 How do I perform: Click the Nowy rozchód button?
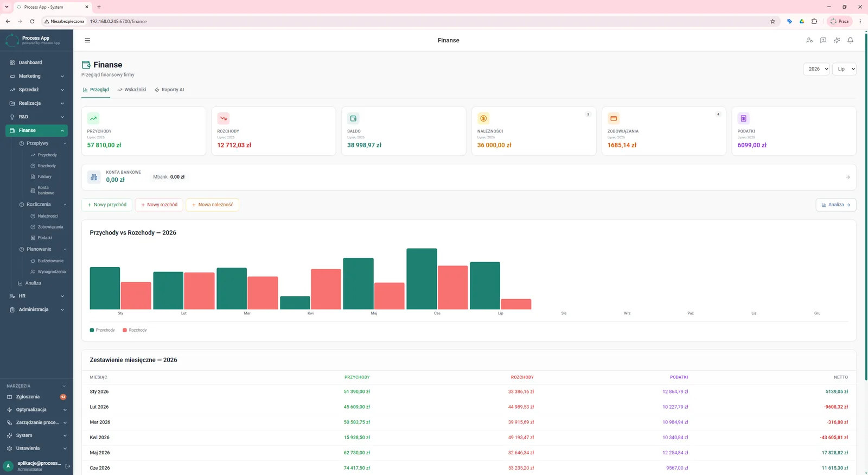pos(159,205)
